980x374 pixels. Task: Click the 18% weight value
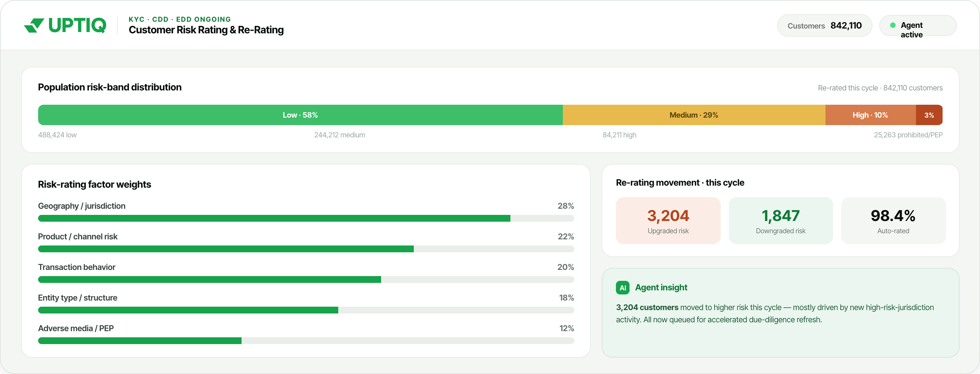point(566,297)
